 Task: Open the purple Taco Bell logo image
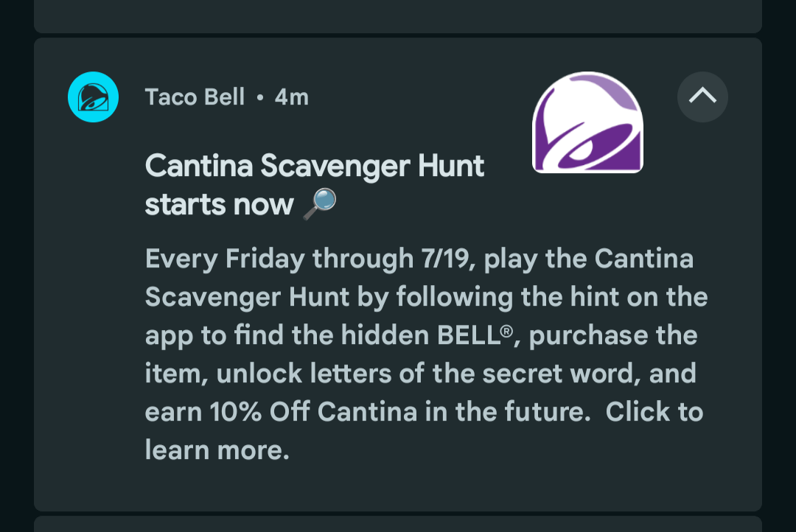point(587,122)
